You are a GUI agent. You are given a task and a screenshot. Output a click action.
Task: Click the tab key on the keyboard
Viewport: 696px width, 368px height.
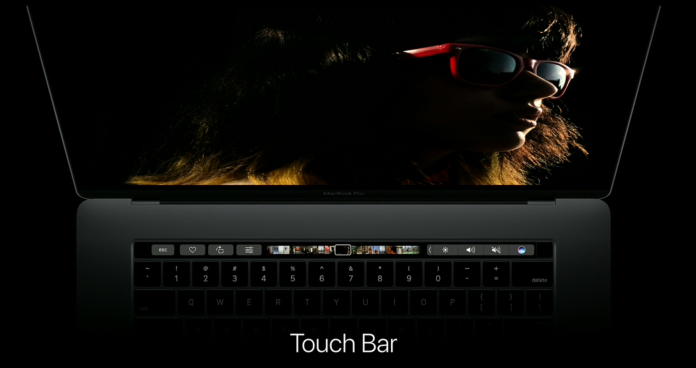(x=155, y=303)
